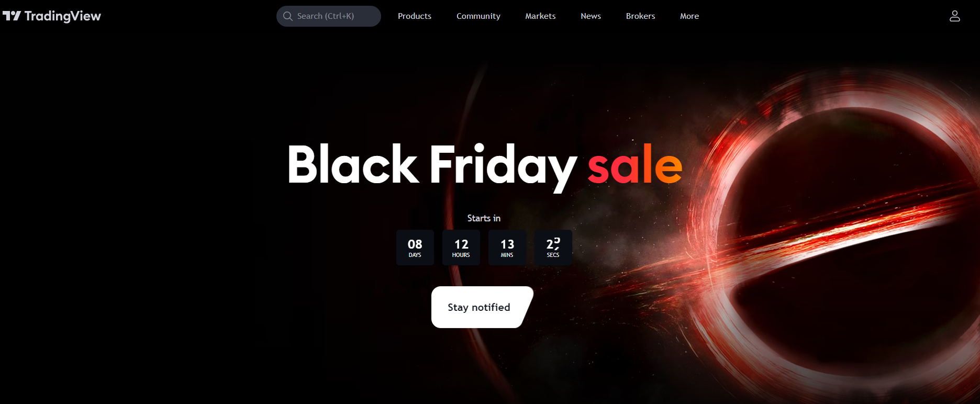Go to the News section
Image resolution: width=980 pixels, height=404 pixels.
[x=591, y=16]
